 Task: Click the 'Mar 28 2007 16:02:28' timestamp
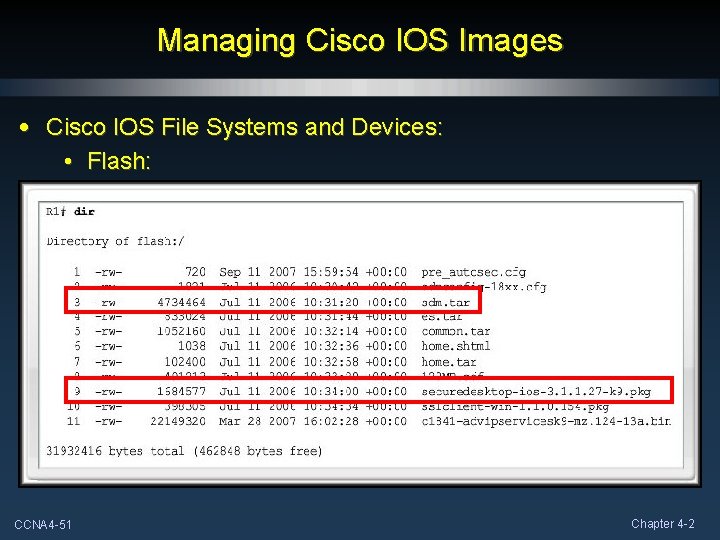click(289, 421)
